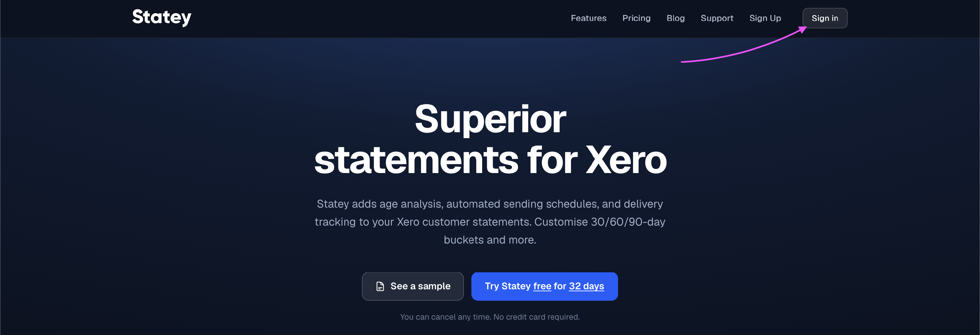
Task: Open the Features menu item
Action: 588,18
